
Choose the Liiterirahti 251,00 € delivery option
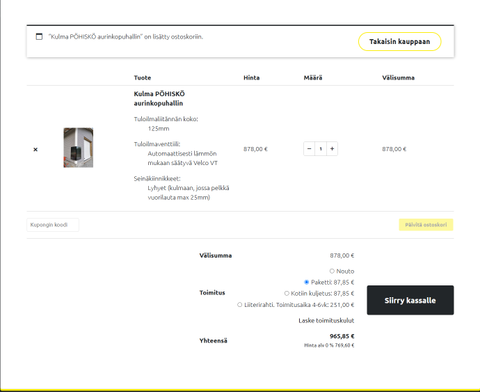[239, 305]
